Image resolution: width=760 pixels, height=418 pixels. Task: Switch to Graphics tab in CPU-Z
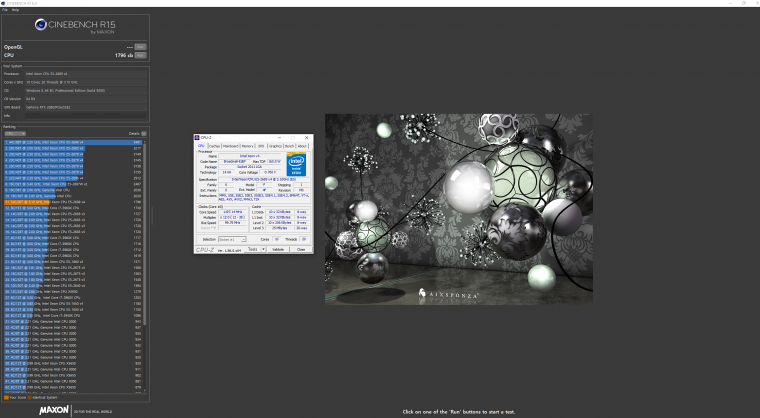(275, 146)
